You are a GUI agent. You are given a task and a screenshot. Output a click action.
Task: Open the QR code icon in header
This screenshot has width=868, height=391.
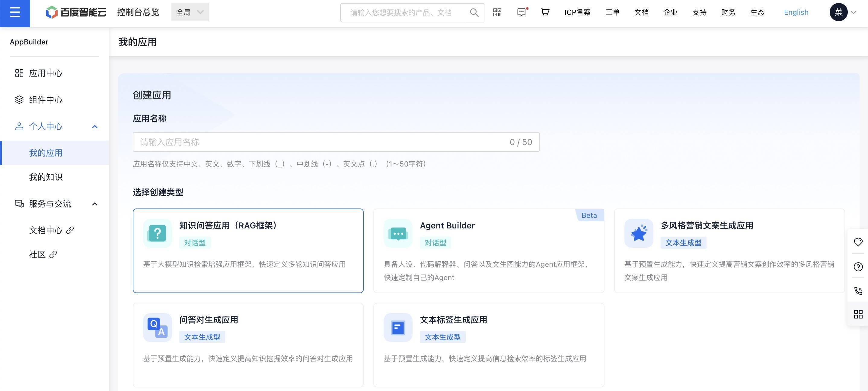coord(497,12)
